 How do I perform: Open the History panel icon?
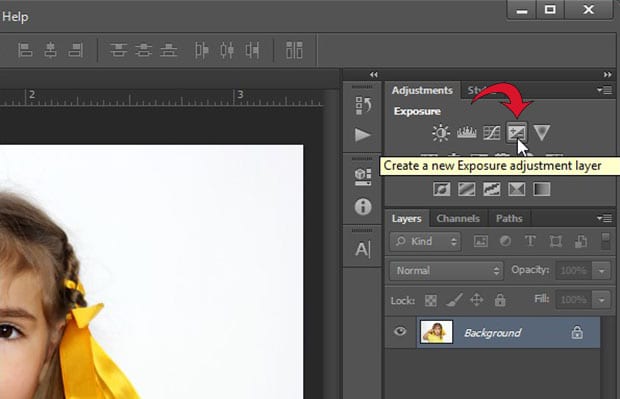click(363, 106)
